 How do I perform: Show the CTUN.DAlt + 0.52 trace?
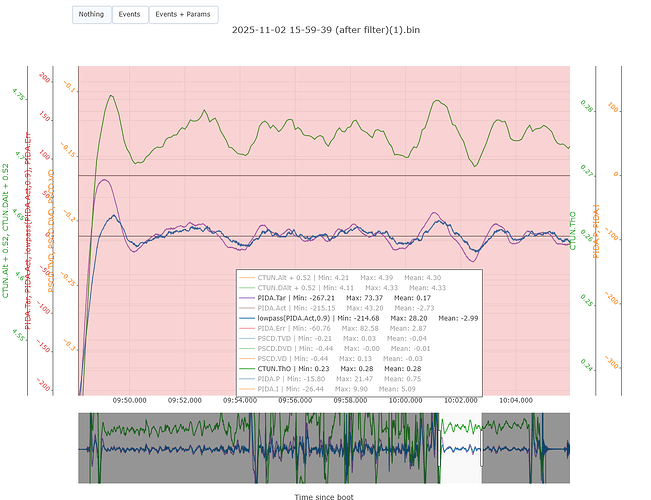288,286
